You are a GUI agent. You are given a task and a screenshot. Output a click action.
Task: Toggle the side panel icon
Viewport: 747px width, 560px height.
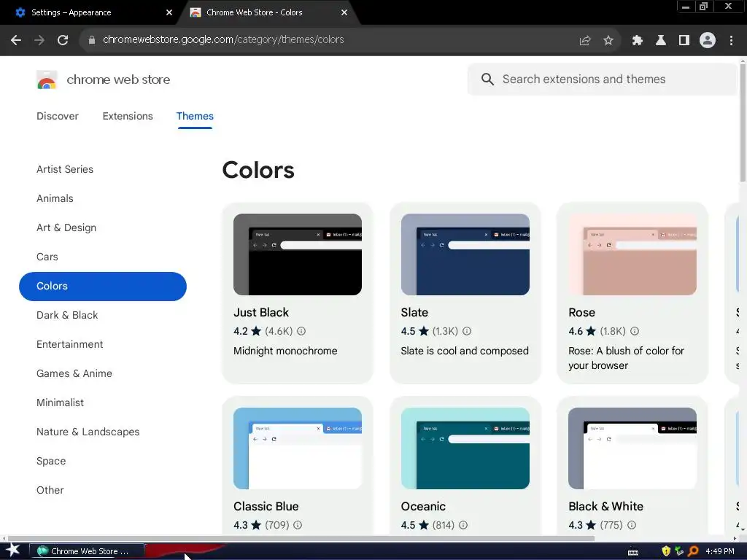[684, 41]
